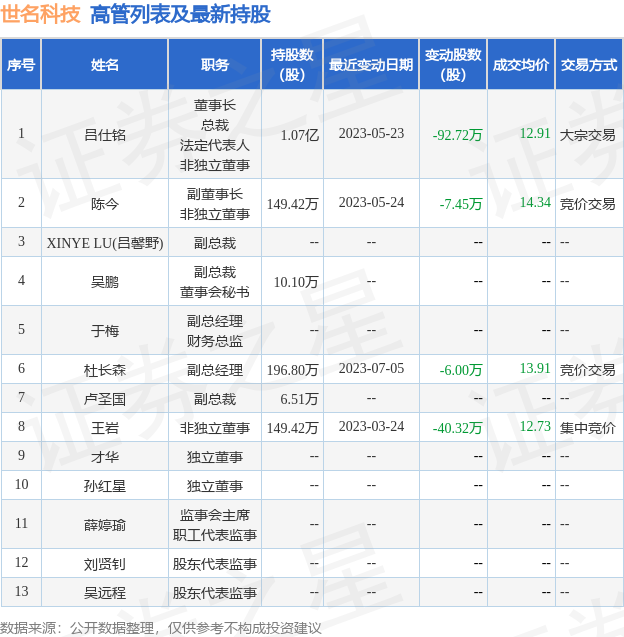Click row number 13
Viewport: 624px width, 637px height.
point(22,591)
